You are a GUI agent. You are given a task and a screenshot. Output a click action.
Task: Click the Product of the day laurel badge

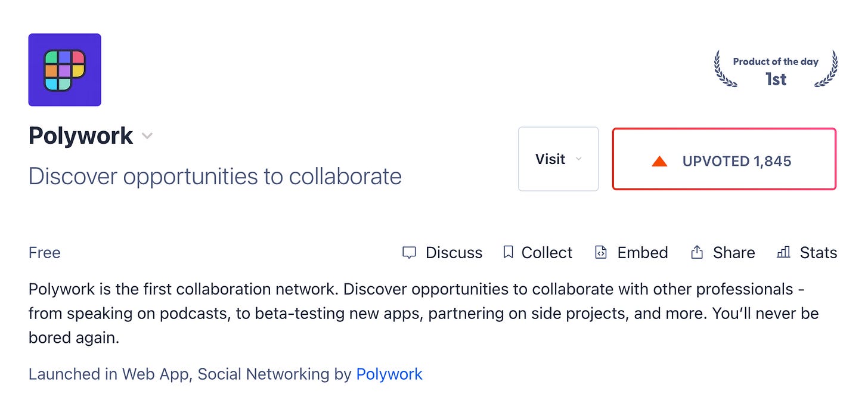(774, 69)
